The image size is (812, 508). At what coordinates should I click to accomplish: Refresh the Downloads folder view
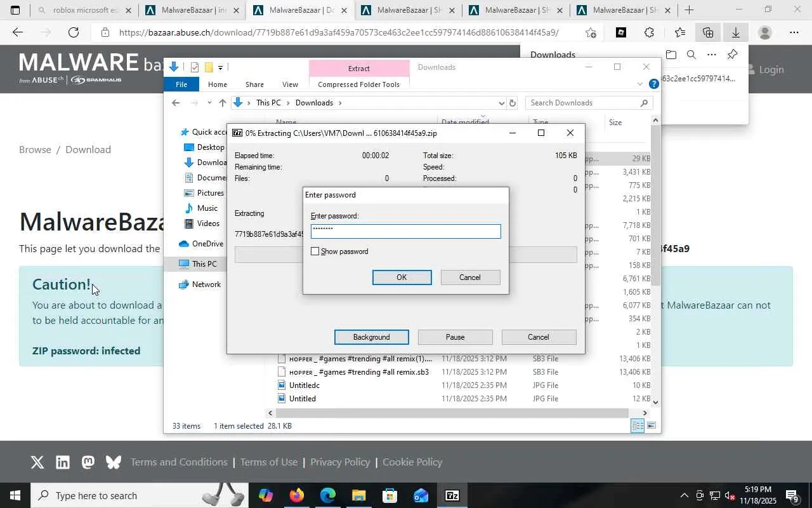(513, 103)
